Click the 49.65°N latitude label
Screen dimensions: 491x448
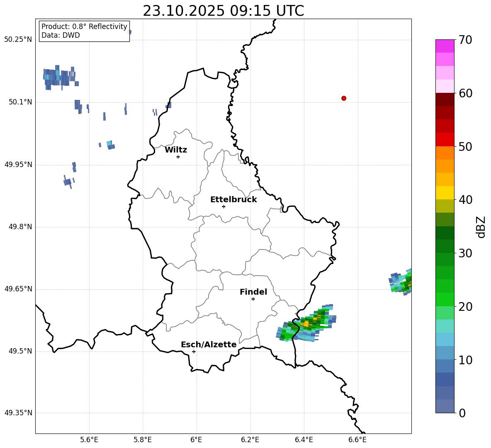click(18, 289)
